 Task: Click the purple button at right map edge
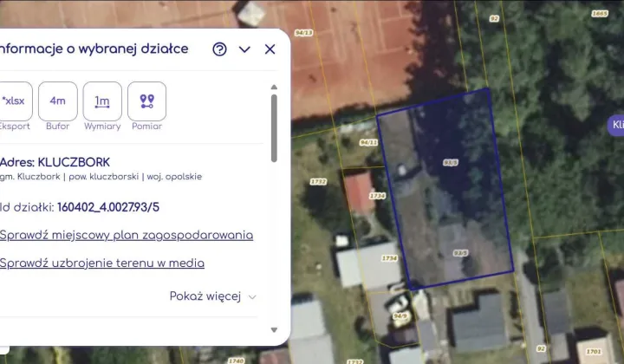[616, 125]
